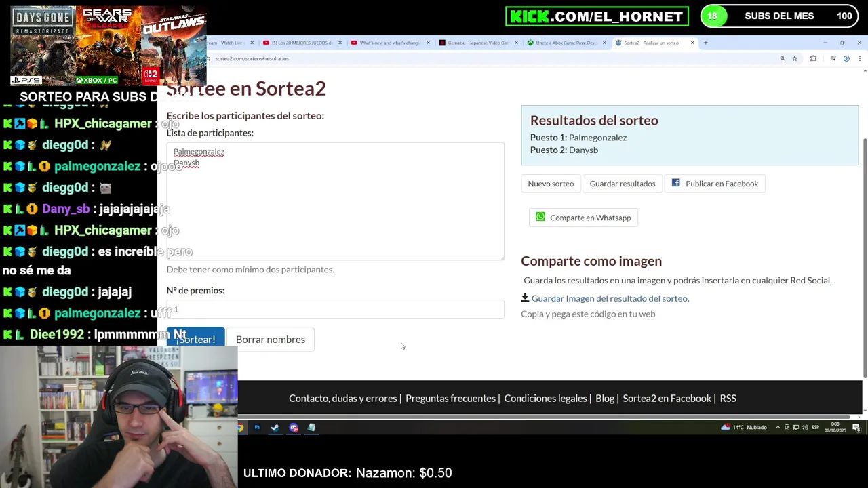
Task: Click the Steam taskbar icon
Action: pos(275,428)
